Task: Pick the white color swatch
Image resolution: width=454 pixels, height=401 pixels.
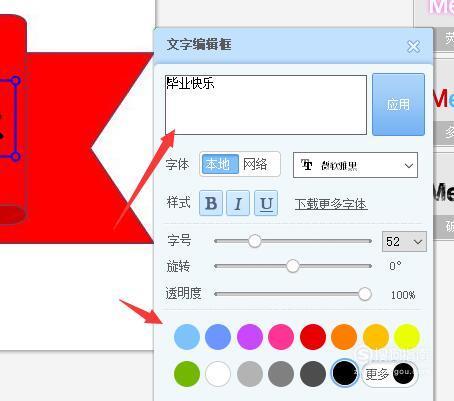Action: (x=218, y=374)
